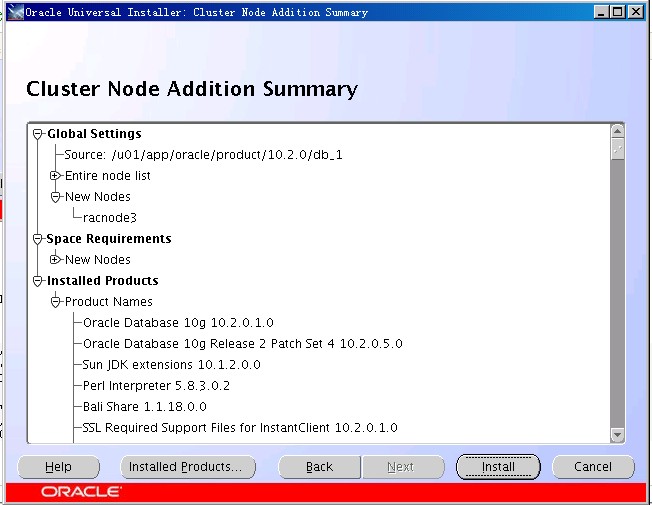Select the Patch Set 4 10.2.0.5.0 row
Image resolution: width=652 pixels, height=505 pixels.
[x=243, y=344]
